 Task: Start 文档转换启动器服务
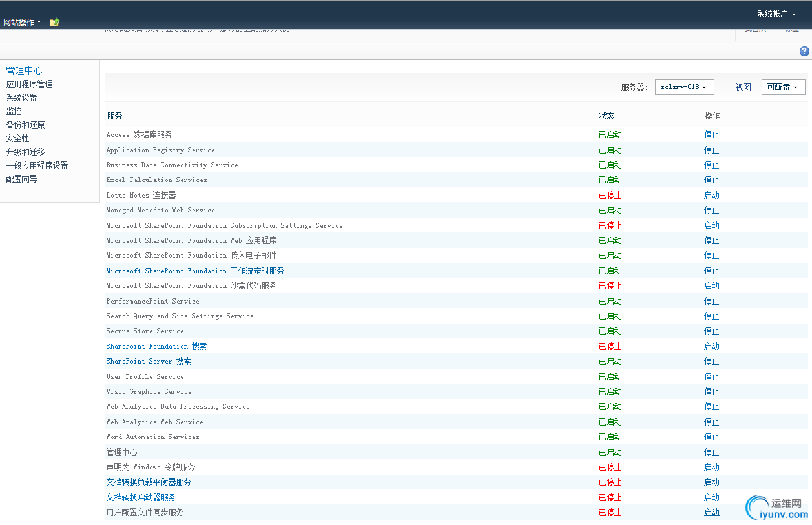pos(711,497)
